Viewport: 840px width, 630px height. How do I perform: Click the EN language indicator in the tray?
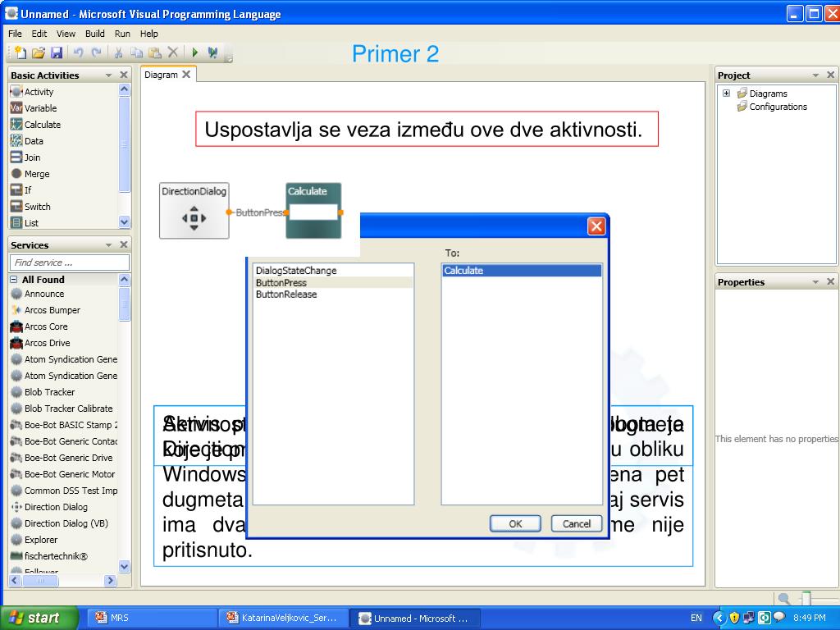(x=696, y=618)
